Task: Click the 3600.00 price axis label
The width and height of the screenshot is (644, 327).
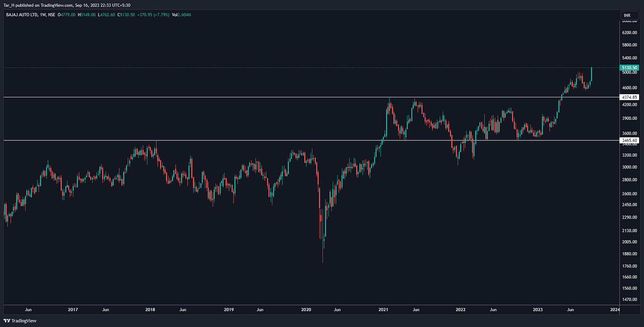Action: click(x=629, y=134)
